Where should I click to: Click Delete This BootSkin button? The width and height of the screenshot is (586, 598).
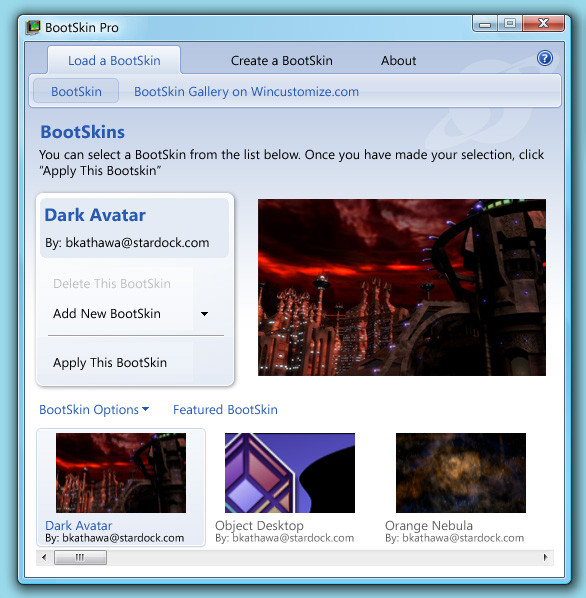(x=112, y=283)
